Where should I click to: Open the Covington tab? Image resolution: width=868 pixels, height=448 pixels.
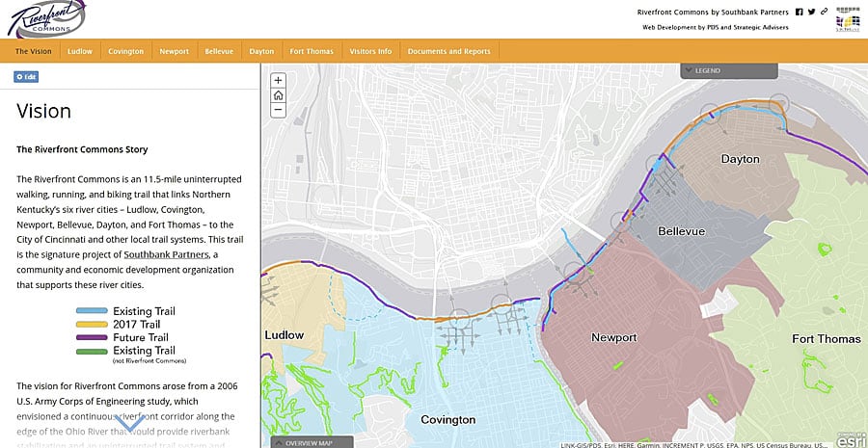coord(125,51)
